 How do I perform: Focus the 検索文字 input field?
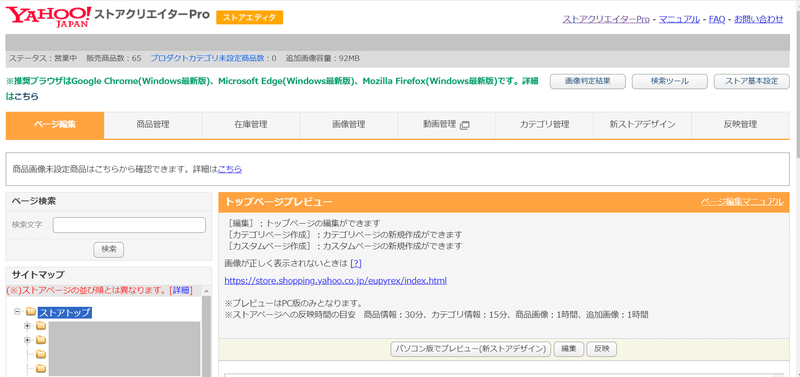(x=129, y=225)
